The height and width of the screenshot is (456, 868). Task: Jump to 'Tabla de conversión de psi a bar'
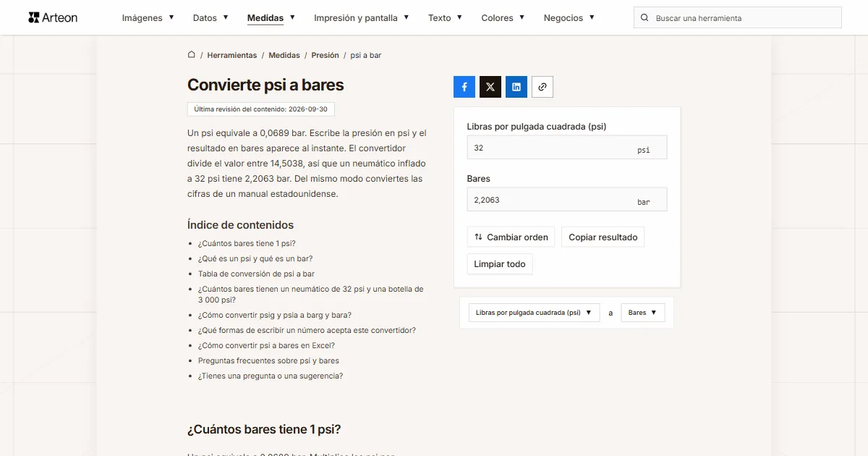pyautogui.click(x=256, y=274)
